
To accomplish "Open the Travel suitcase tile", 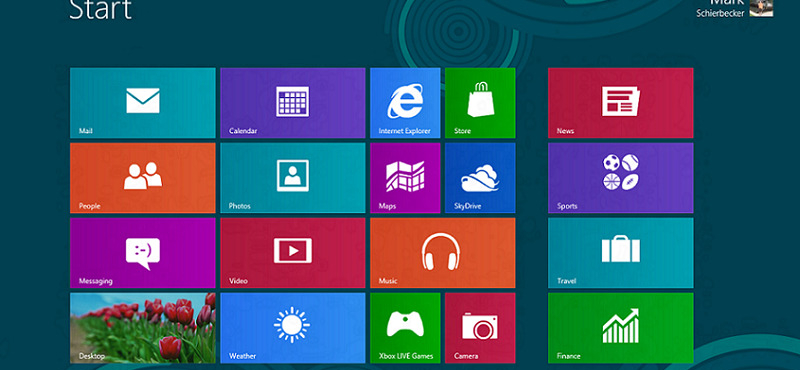I will [620, 253].
